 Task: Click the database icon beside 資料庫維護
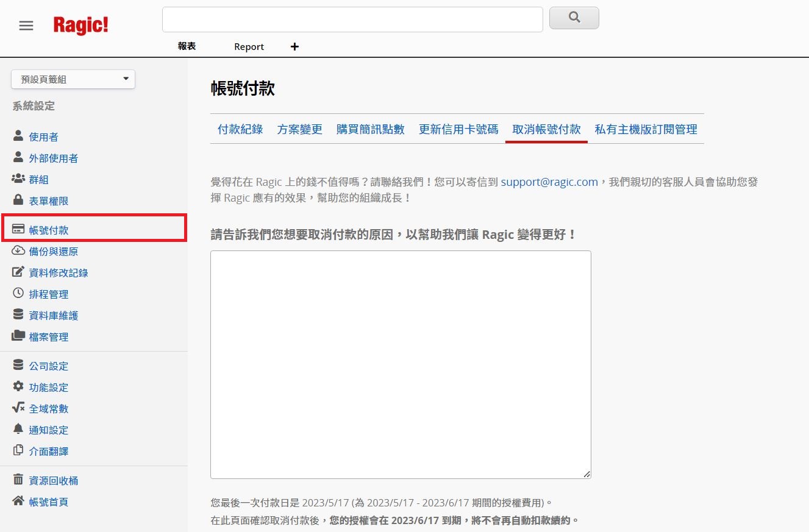18,314
